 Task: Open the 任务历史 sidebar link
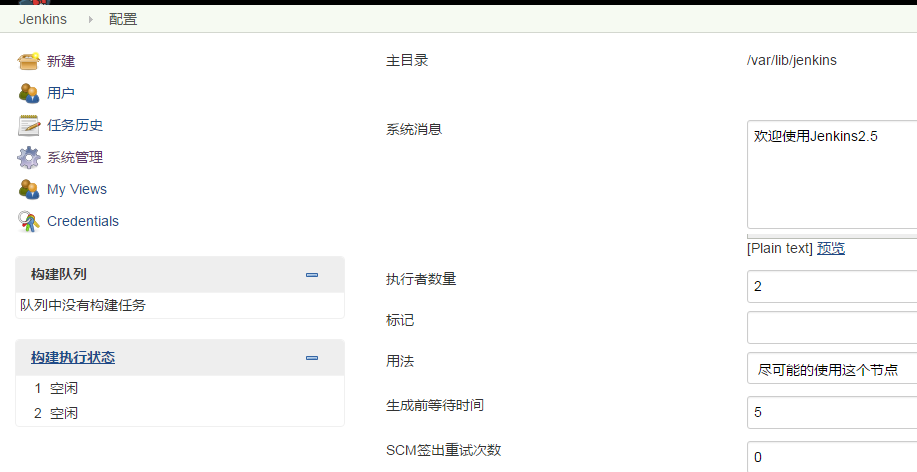point(75,125)
